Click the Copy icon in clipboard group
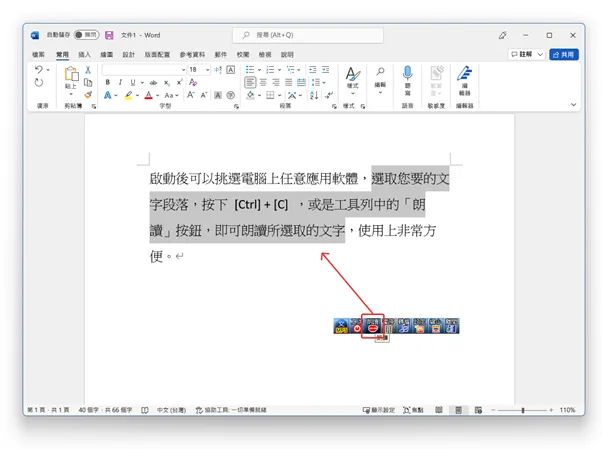 [x=88, y=83]
